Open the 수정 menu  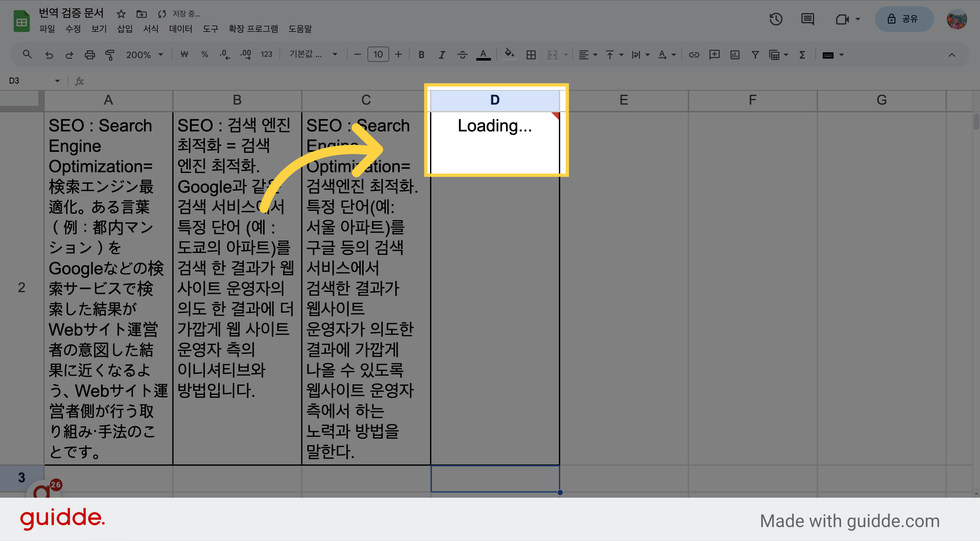pos(73,29)
